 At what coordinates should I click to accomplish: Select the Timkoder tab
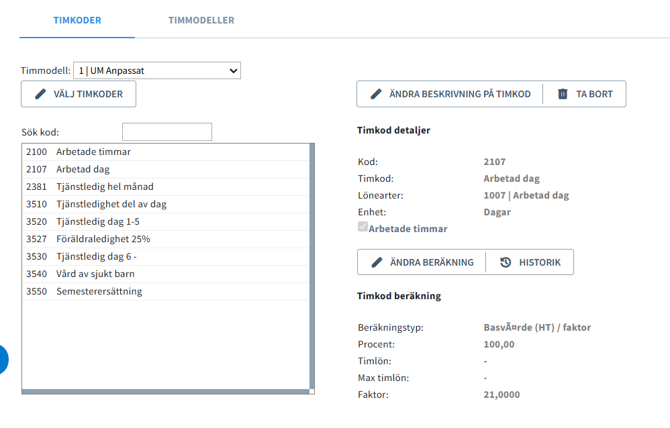coord(77,20)
